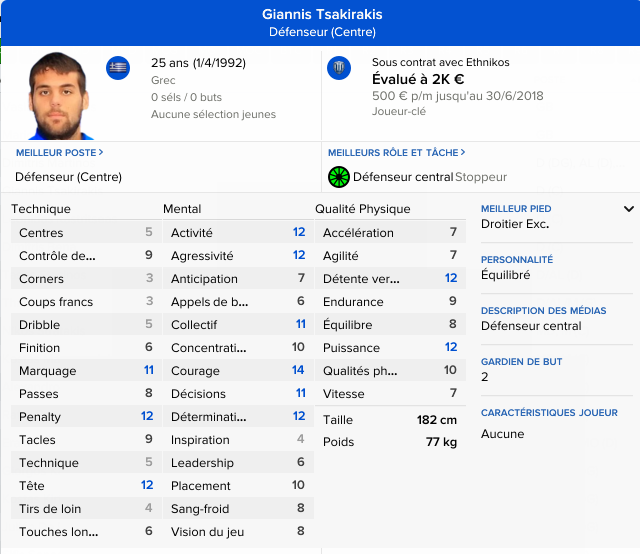Select the Tête attribute row
This screenshot has width=640, height=554.
coord(85,486)
